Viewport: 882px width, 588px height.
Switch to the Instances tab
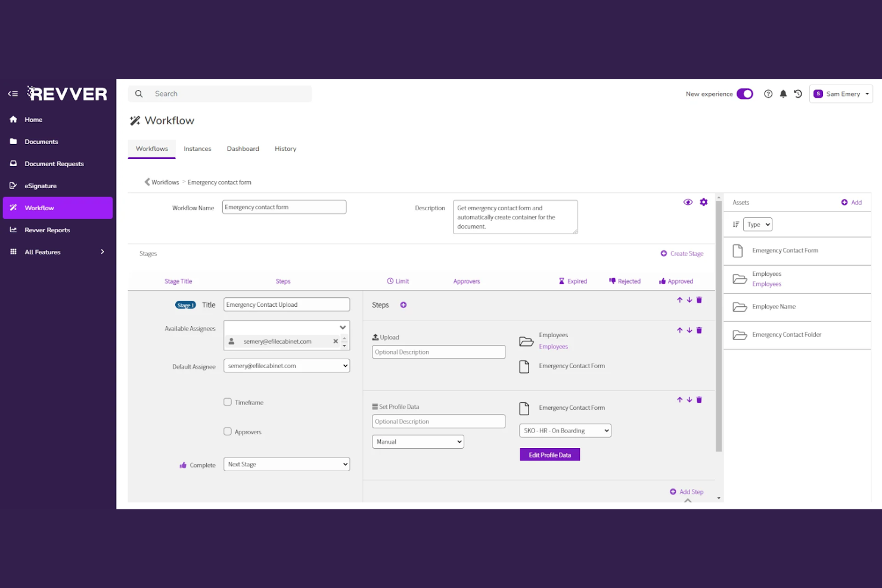[x=197, y=148]
